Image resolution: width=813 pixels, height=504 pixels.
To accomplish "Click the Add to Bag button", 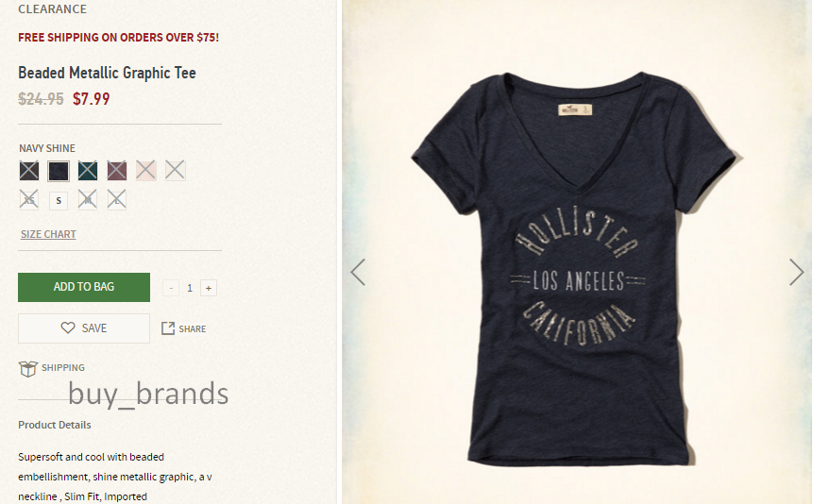I will tap(84, 287).
